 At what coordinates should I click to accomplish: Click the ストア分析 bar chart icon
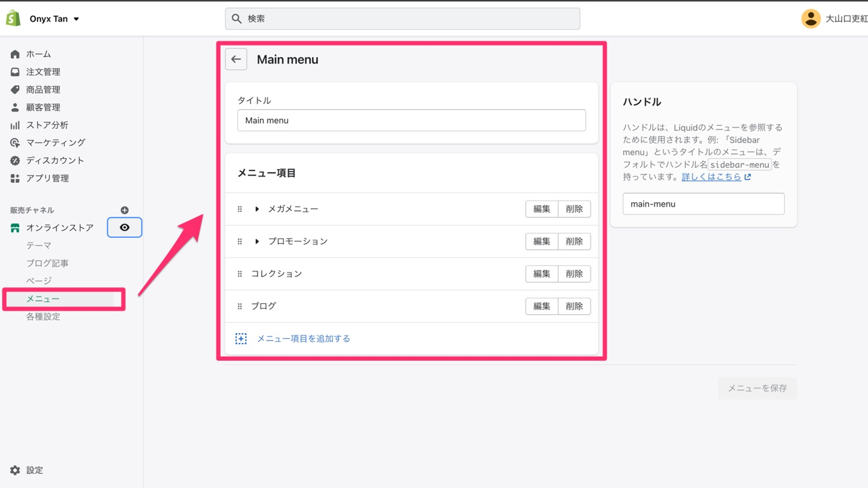pos(15,125)
